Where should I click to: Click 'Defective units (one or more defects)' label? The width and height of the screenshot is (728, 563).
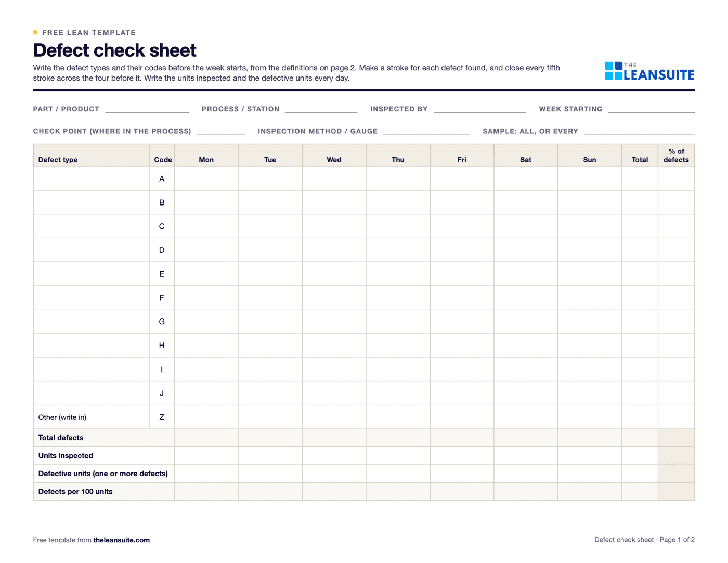pos(103,474)
